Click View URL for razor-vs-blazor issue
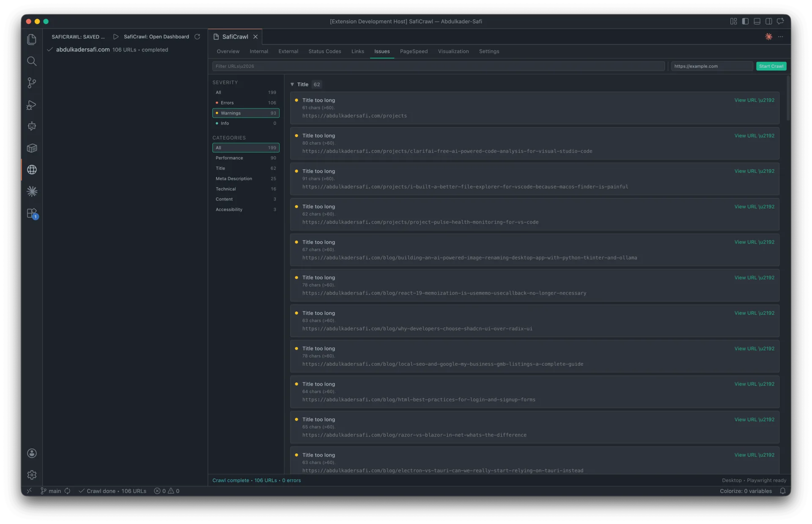 click(754, 419)
